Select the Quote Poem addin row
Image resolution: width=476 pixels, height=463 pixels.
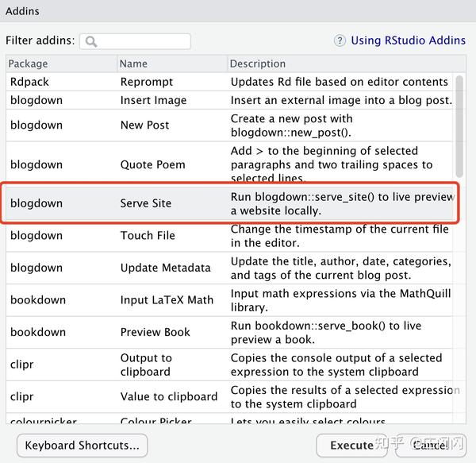tap(230, 164)
